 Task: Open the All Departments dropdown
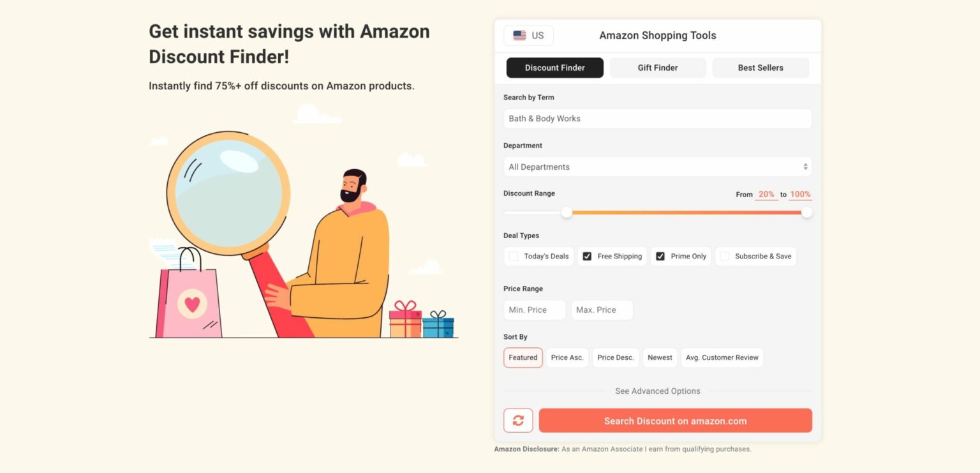tap(657, 167)
